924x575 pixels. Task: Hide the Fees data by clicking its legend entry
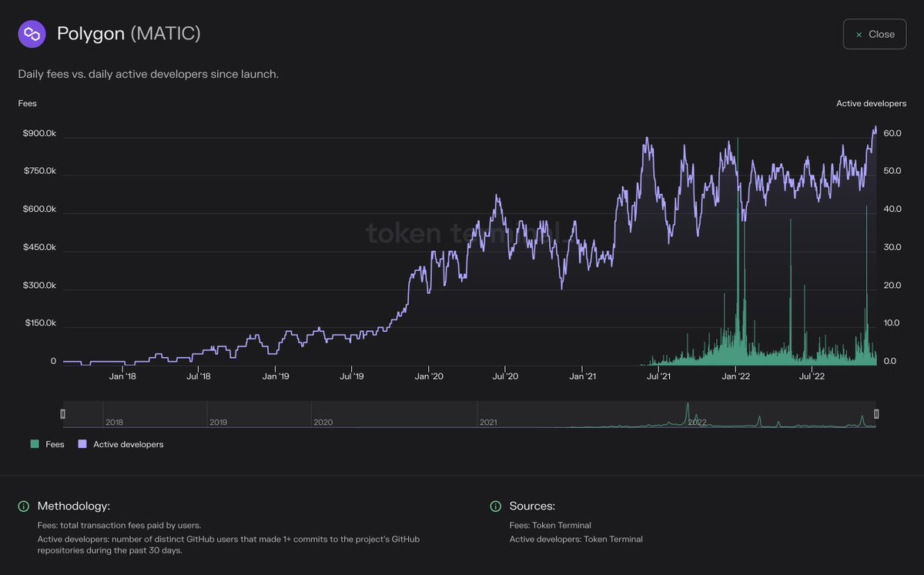[46, 444]
